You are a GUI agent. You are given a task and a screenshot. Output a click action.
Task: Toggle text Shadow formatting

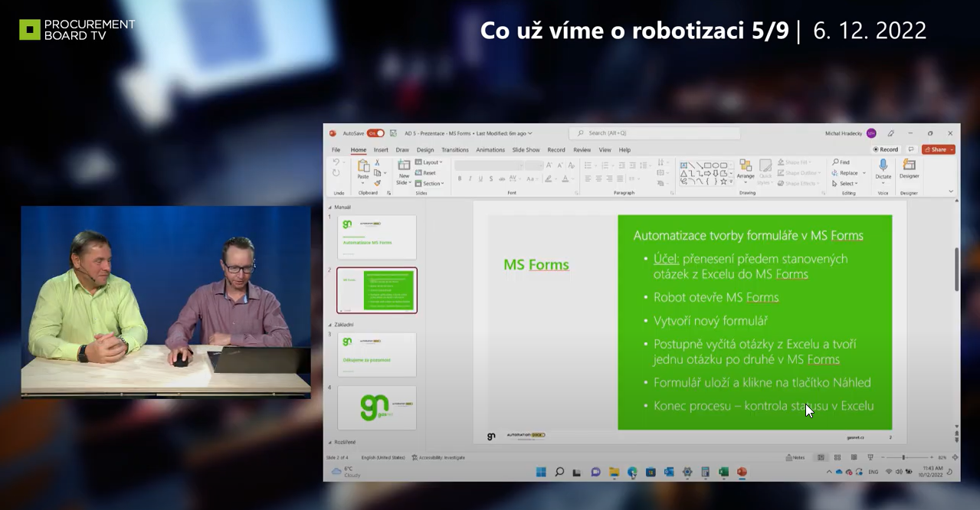pyautogui.click(x=491, y=179)
